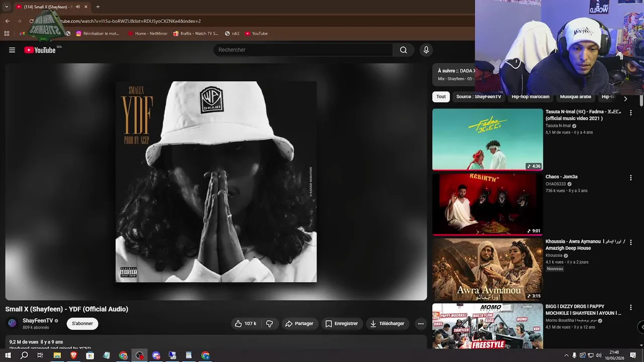
Task: Save video using Enregistrer button
Action: pyautogui.click(x=342, y=324)
